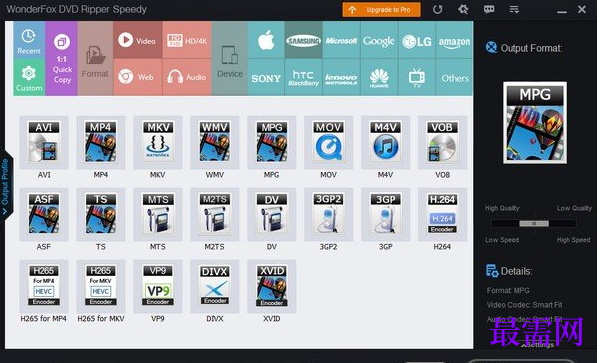Choose the MP4 format icon
Image resolution: width=602 pixels, height=363 pixels.
pyautogui.click(x=101, y=143)
